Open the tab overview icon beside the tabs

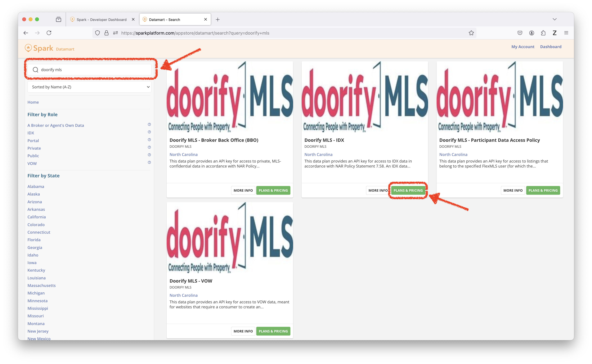pyautogui.click(x=59, y=19)
